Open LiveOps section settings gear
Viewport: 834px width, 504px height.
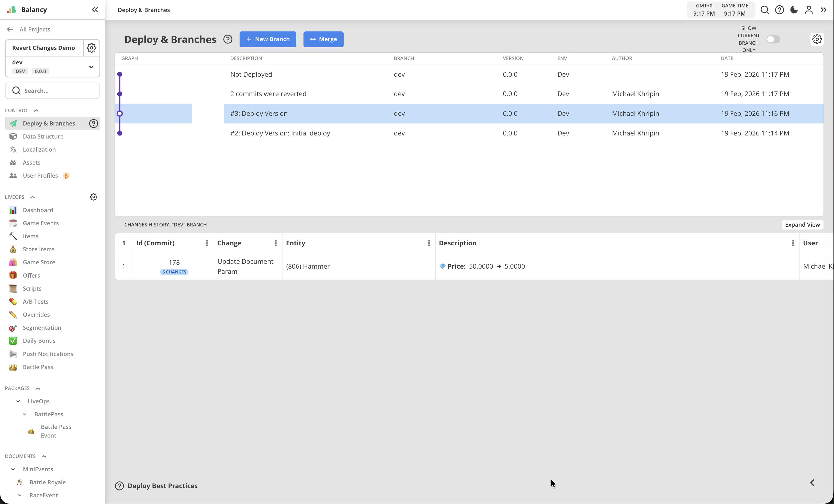(93, 197)
